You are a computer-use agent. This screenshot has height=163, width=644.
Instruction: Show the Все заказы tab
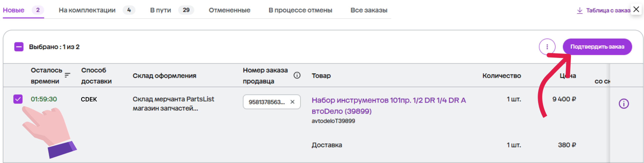pos(369,10)
